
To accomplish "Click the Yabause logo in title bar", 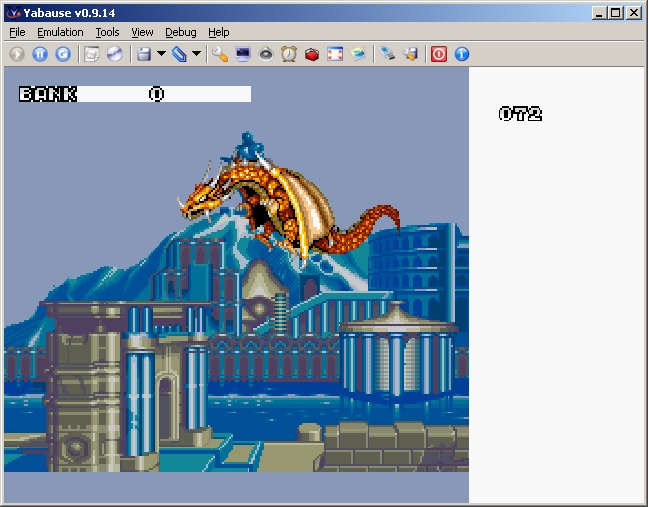I will pyautogui.click(x=14, y=13).
